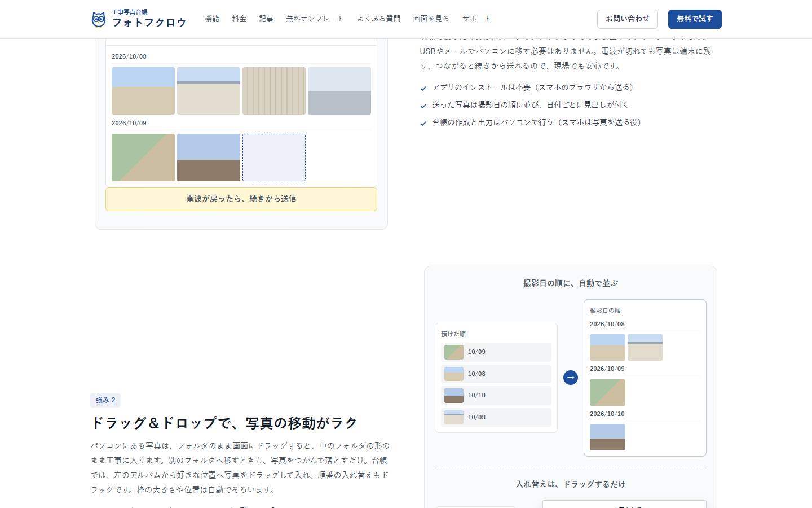The image size is (812, 508).
Task: Click the 撮影日の順に、自動で並ぶ title
Action: point(571,283)
